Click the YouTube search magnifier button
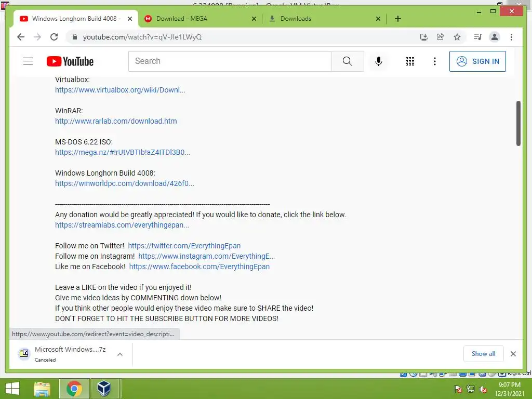The height and width of the screenshot is (399, 532). point(348,61)
